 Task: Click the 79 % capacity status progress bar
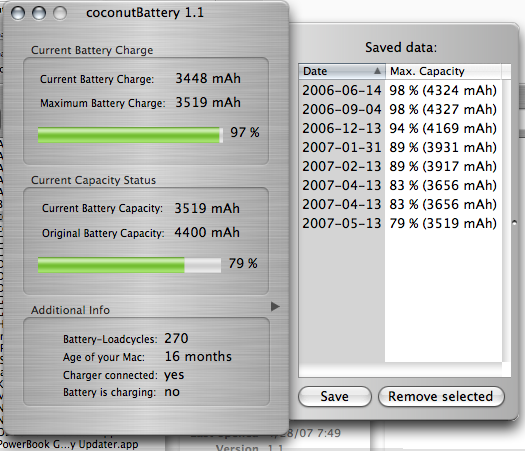point(129,265)
